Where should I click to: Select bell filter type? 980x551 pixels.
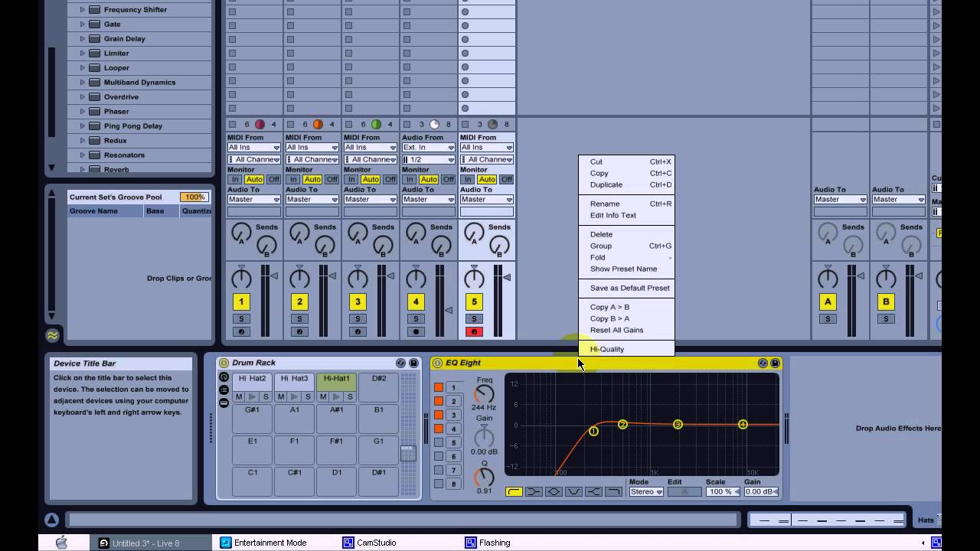click(554, 491)
